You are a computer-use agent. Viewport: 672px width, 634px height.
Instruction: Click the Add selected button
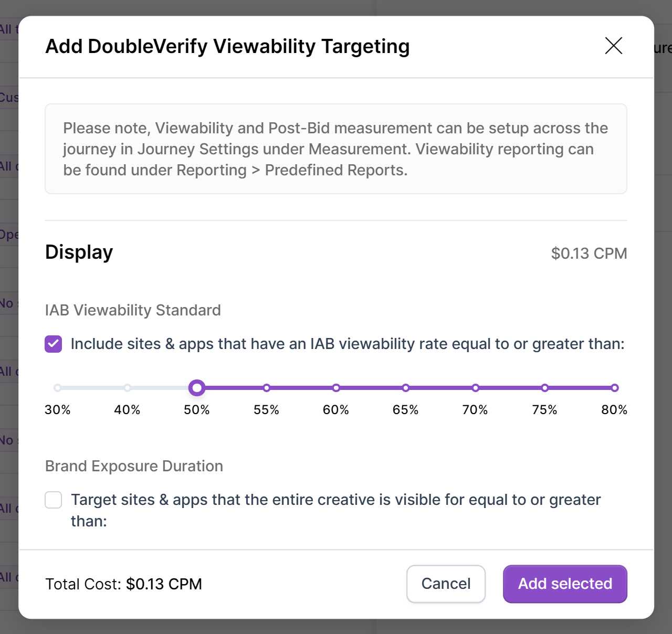tap(565, 584)
